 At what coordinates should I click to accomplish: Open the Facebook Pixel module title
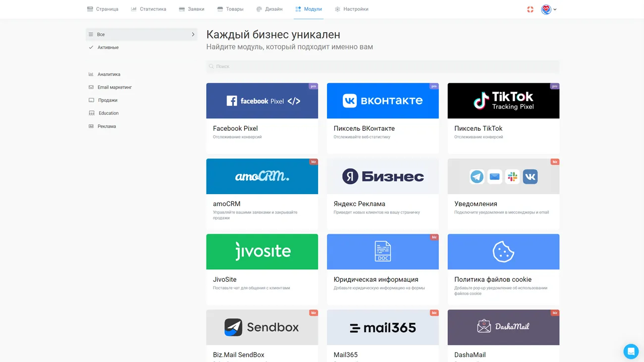[x=235, y=128]
